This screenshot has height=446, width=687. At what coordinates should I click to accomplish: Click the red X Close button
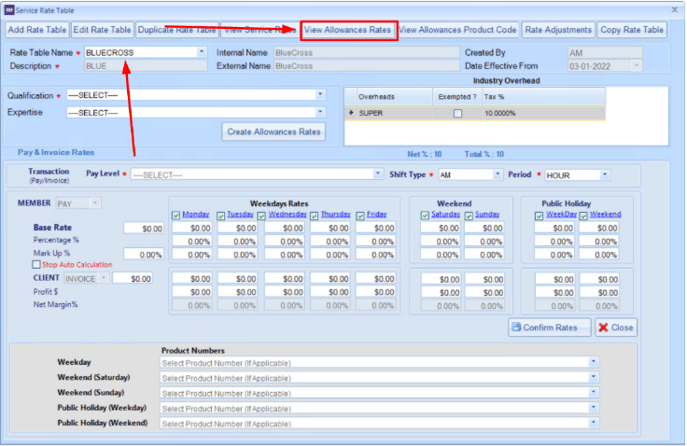pyautogui.click(x=616, y=327)
